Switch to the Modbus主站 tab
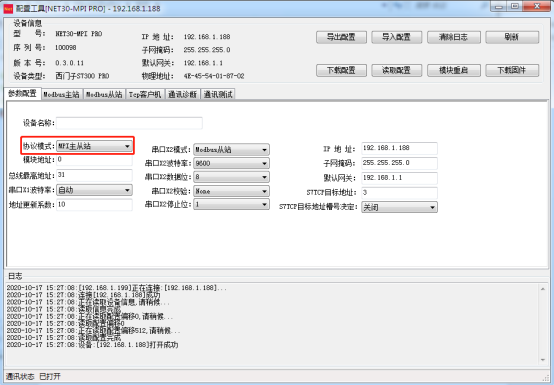Screen dimensions: 554x385 pyautogui.click(x=62, y=94)
